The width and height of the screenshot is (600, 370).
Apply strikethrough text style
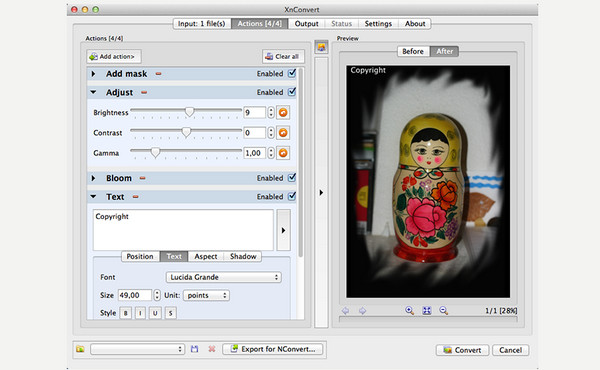[x=171, y=313]
